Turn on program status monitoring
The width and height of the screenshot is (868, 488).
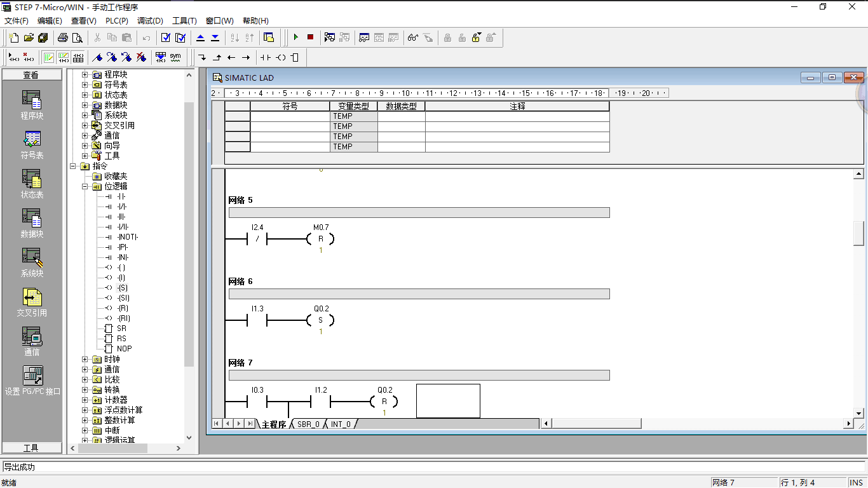[x=330, y=37]
